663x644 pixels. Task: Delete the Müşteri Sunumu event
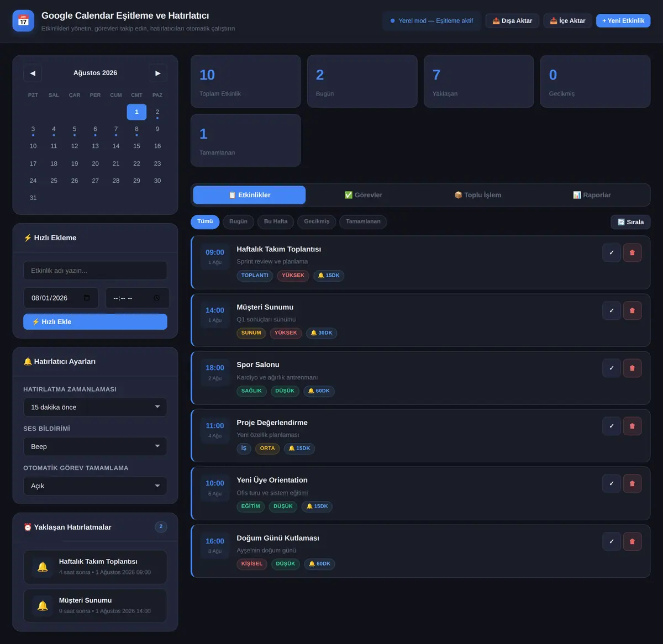(633, 310)
